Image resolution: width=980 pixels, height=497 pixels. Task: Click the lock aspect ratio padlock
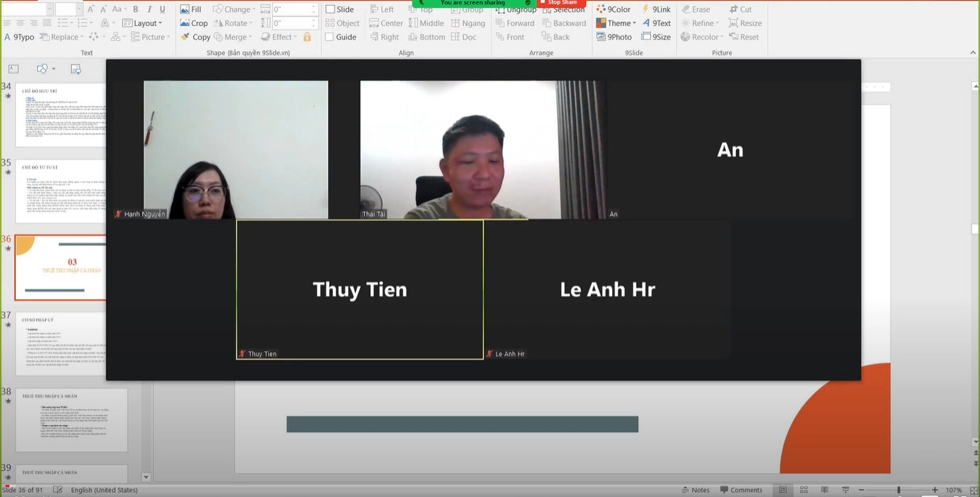point(307,37)
